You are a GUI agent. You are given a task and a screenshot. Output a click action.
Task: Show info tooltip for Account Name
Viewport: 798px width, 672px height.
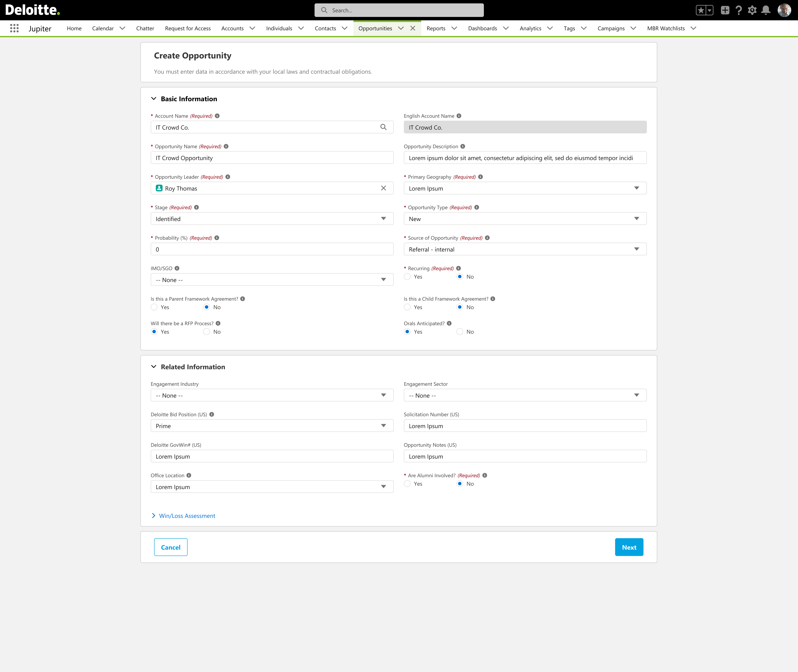click(217, 116)
